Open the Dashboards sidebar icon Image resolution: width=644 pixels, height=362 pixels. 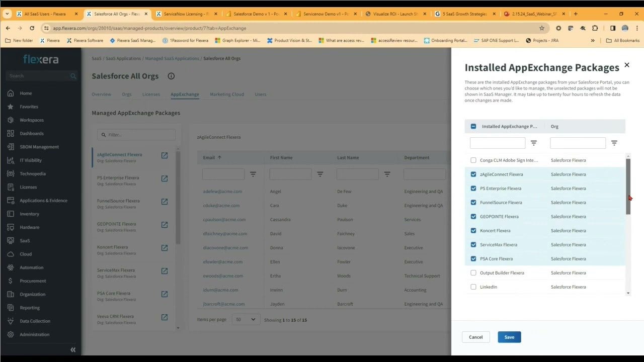tap(11, 134)
